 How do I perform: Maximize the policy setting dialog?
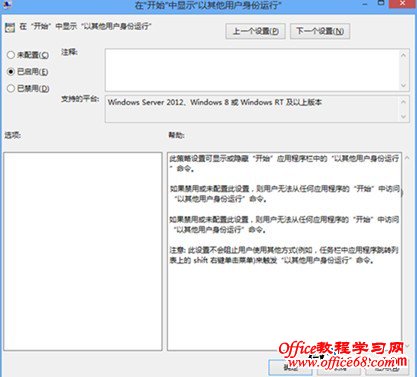coord(381,3)
